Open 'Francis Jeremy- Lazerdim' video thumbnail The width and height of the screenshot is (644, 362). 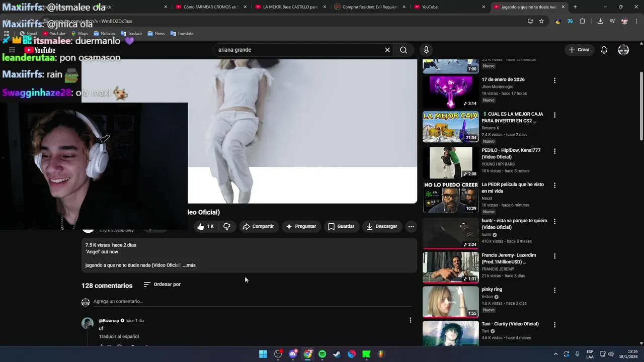pyautogui.click(x=451, y=268)
